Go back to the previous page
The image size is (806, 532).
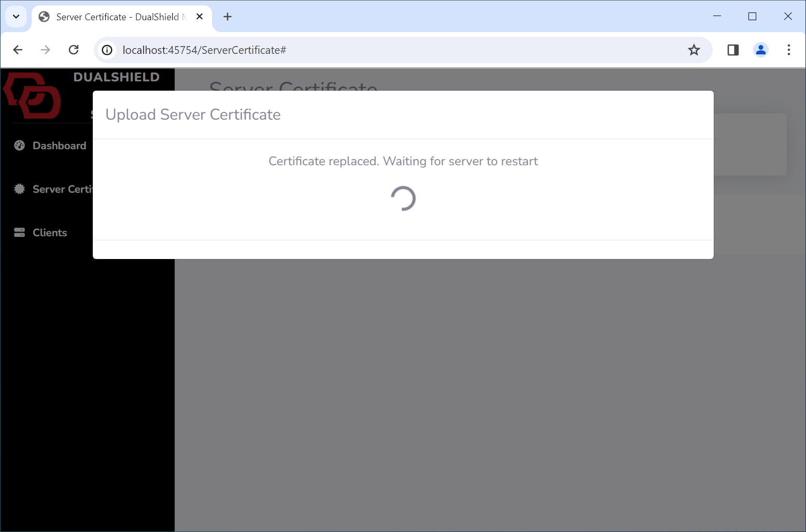(x=18, y=50)
